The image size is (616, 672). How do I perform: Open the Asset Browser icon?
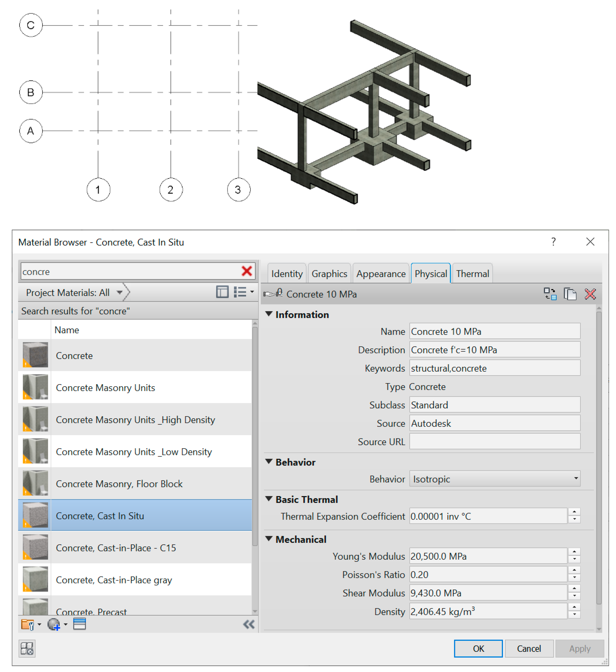pos(79,624)
